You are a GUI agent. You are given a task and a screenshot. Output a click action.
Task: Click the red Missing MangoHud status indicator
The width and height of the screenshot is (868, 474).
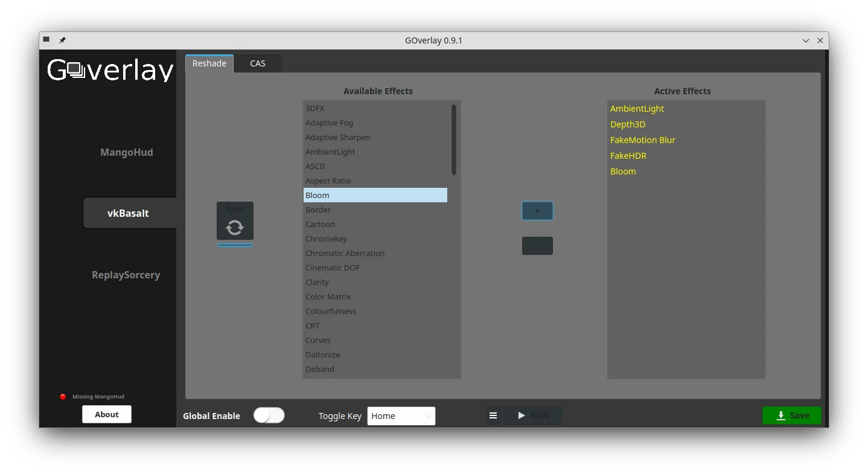point(63,397)
